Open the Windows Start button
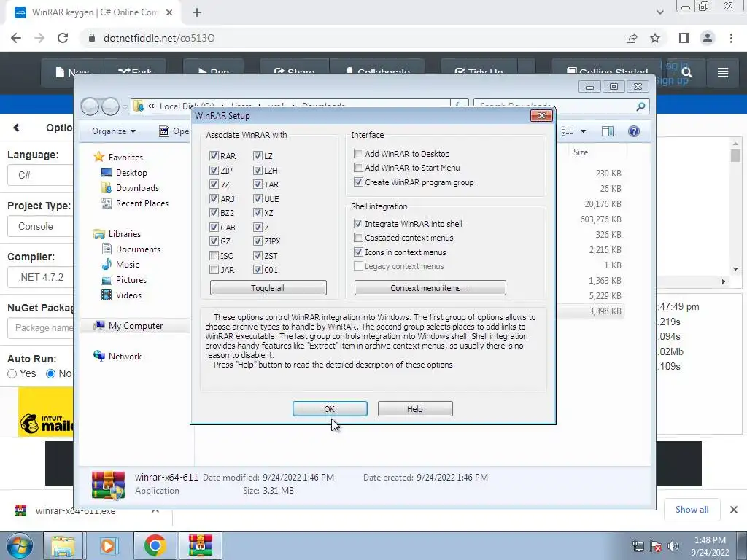The image size is (747, 560). tap(20, 545)
